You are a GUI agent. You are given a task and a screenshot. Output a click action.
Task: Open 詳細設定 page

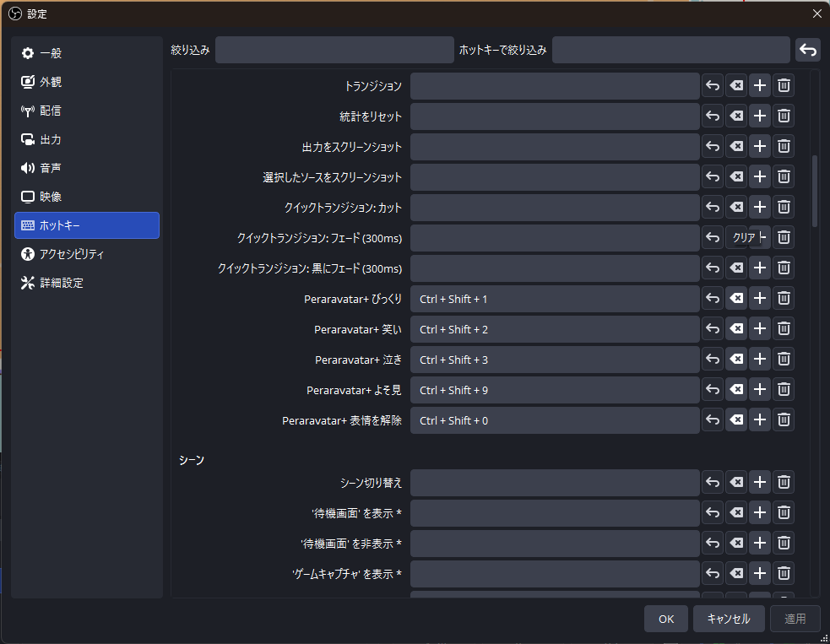point(87,283)
